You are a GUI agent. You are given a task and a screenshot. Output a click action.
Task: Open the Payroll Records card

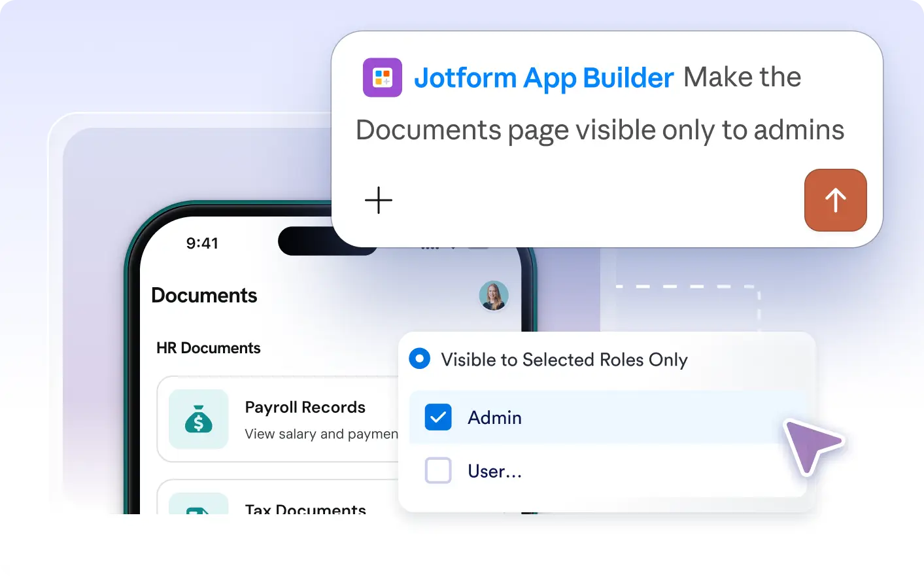tap(278, 419)
